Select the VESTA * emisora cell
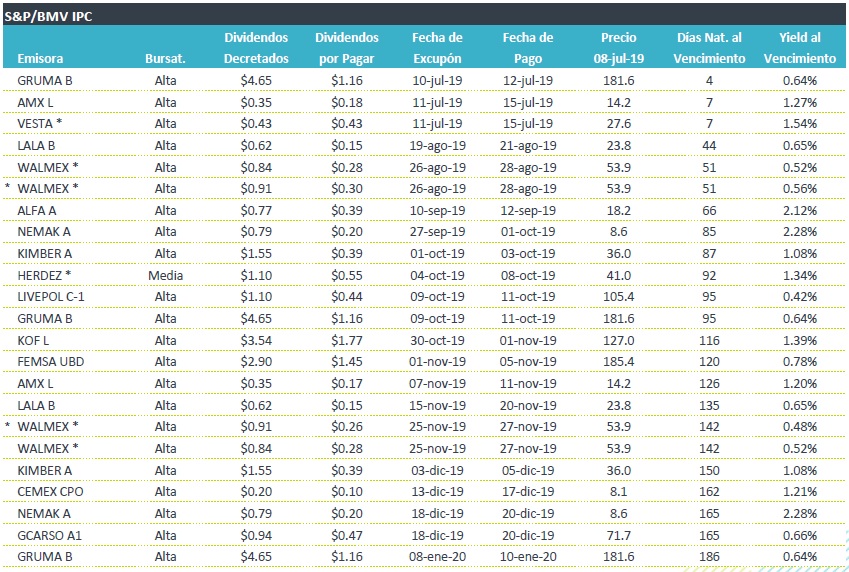 [40, 124]
